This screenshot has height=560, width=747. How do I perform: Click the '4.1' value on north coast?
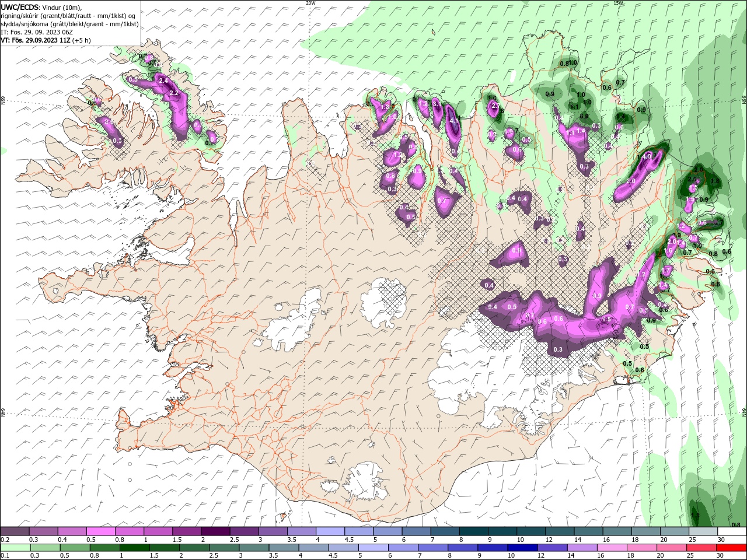[x=455, y=122]
